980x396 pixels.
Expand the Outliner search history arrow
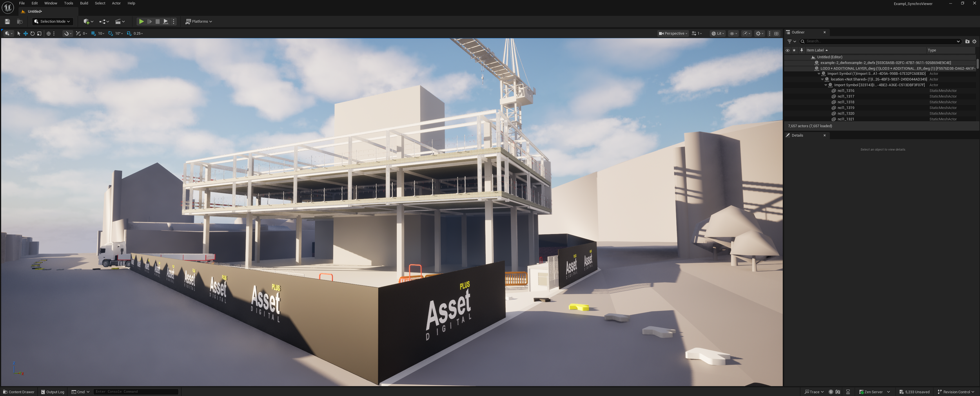tap(958, 42)
